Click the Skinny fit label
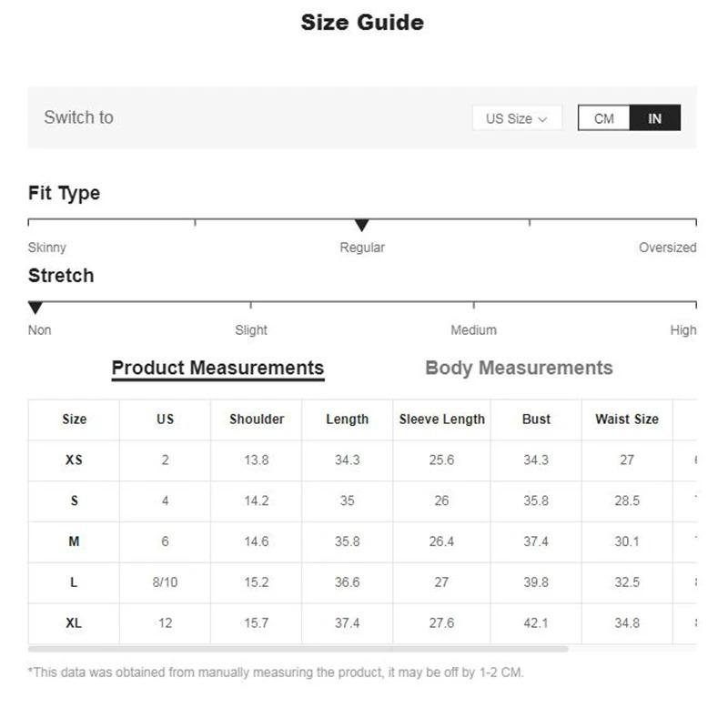Image resolution: width=728 pixels, height=708 pixels. [x=47, y=248]
